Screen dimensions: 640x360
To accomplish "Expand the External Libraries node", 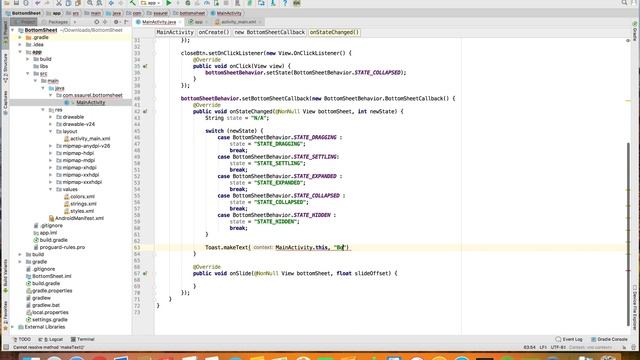I will pyautogui.click(x=13, y=327).
